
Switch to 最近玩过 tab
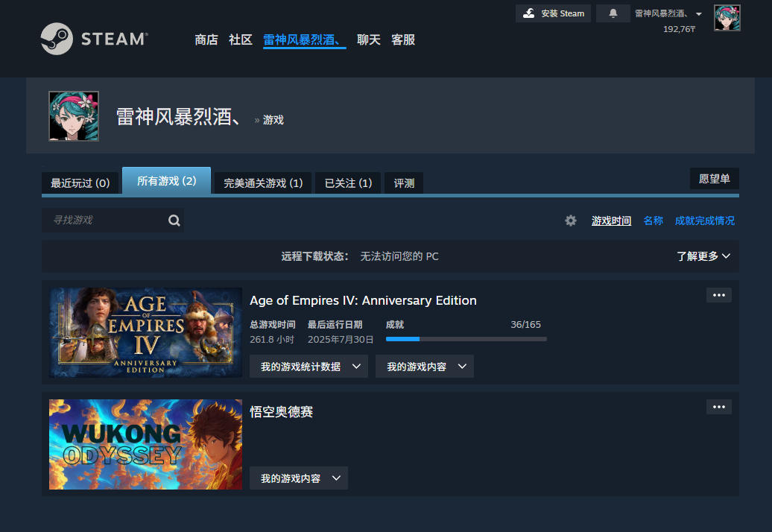(x=80, y=183)
